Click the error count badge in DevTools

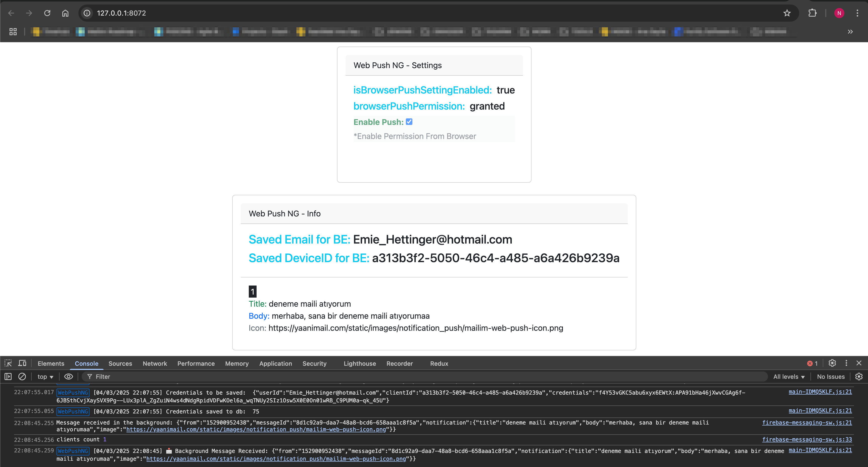(x=812, y=363)
